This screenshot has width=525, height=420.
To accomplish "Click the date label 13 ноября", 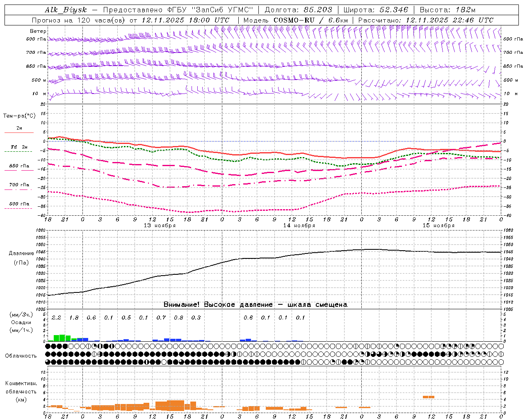I will [x=160, y=226].
